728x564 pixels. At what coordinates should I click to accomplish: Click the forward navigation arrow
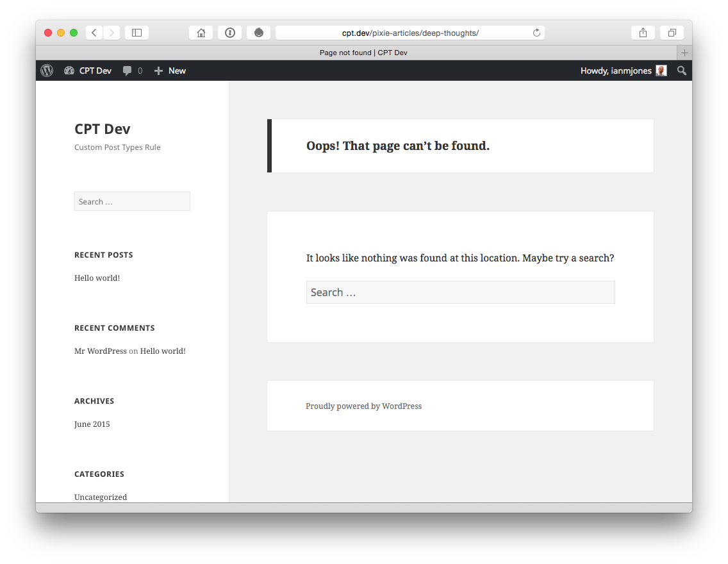coord(112,33)
